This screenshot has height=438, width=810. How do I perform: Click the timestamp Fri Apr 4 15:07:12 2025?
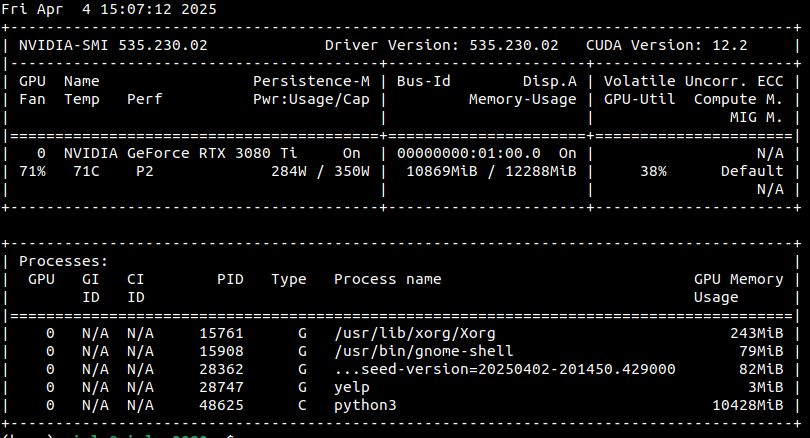pyautogui.click(x=108, y=9)
